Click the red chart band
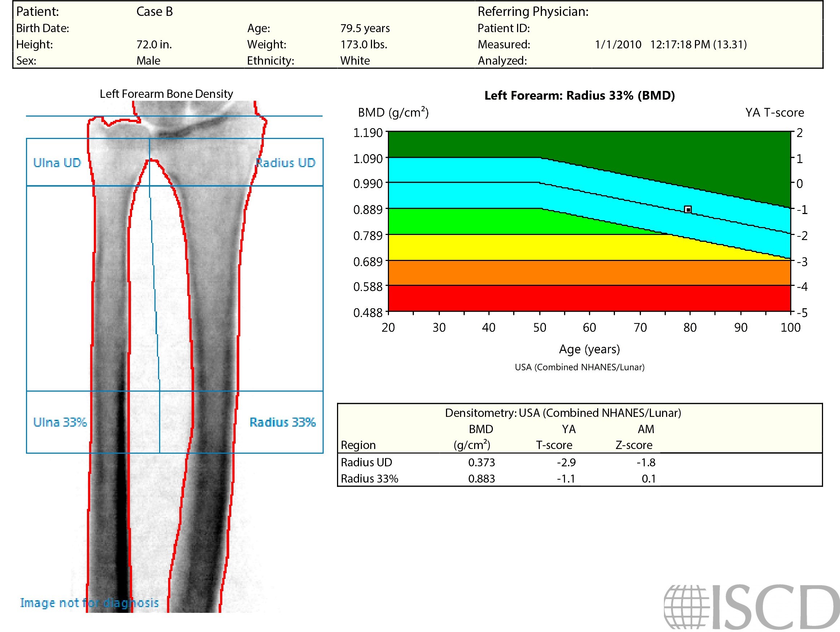Screen dimensions: 840x632 point(589,298)
